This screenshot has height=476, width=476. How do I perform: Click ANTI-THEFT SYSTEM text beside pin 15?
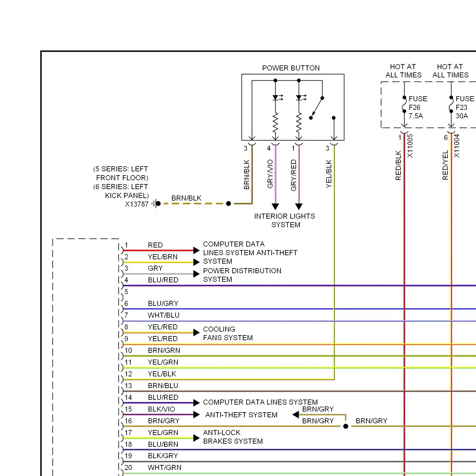[x=241, y=415]
